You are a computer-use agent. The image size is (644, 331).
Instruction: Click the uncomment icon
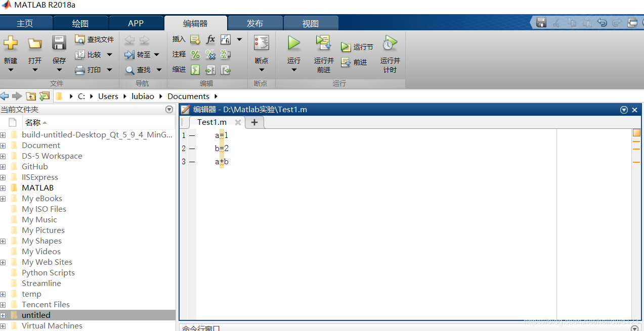[x=210, y=55]
